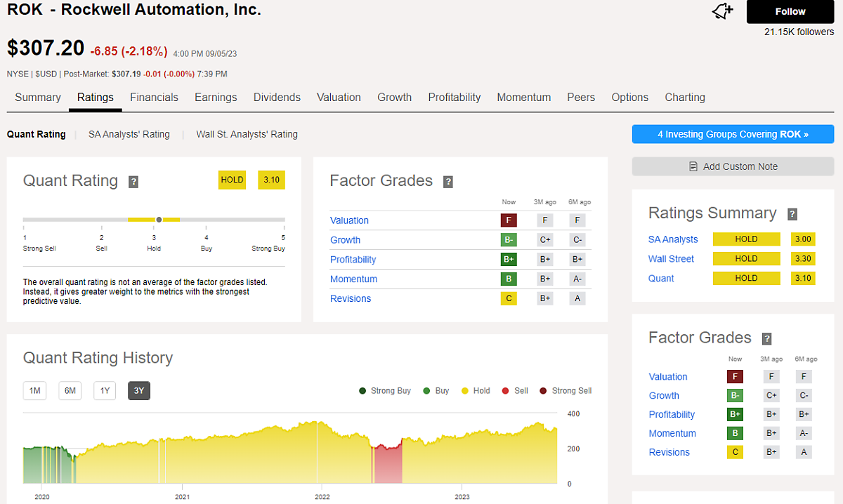
Task: Click SA Analysts HOLD rating bar
Action: [x=746, y=239]
